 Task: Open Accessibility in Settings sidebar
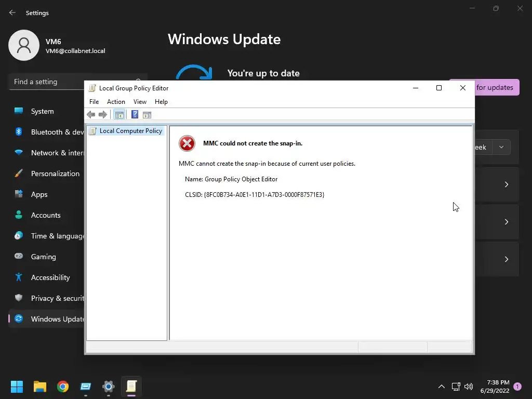tap(46, 277)
